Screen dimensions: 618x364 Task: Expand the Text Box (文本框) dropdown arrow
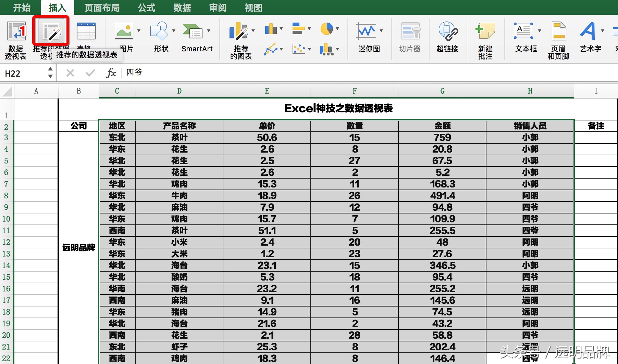point(540,31)
